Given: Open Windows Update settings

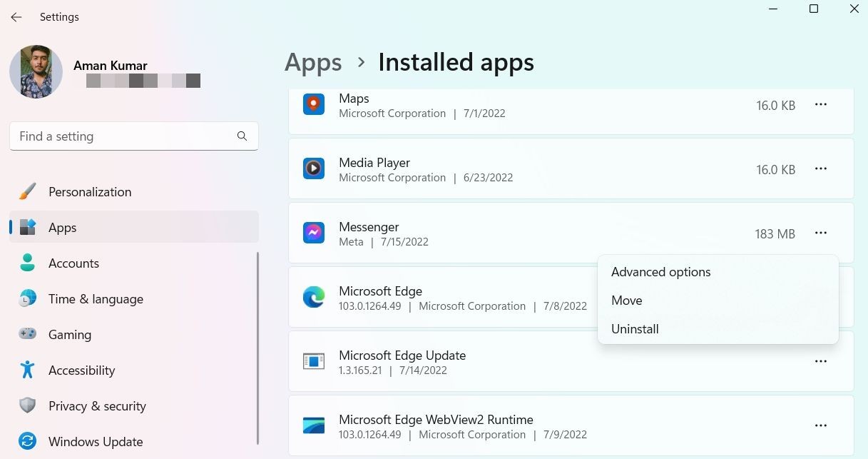Looking at the screenshot, I should (x=134, y=441).
